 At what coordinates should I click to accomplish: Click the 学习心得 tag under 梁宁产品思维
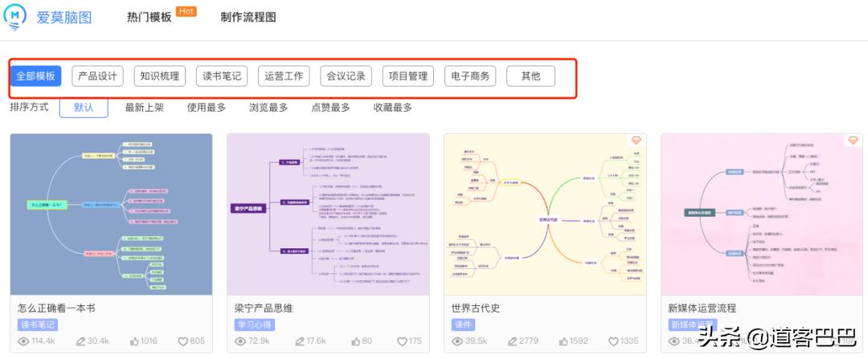pos(255,324)
